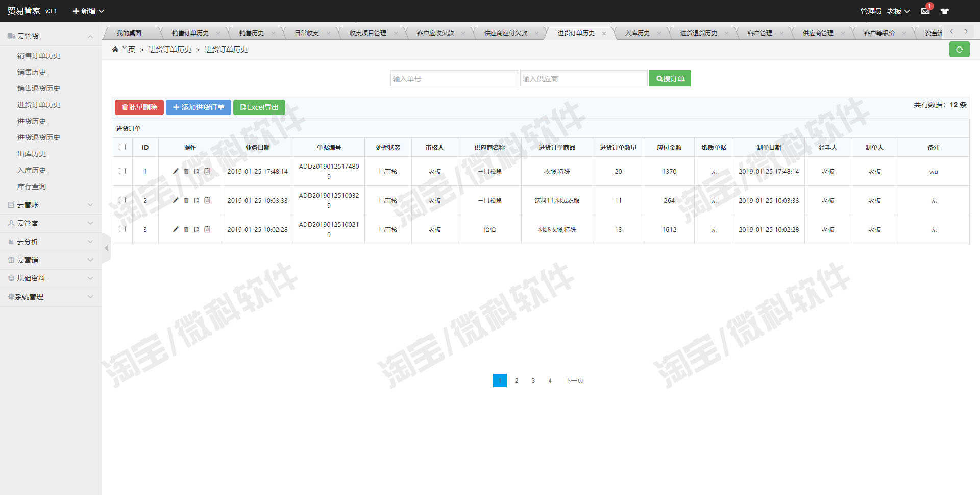Open 库存查询 in the sidebar
This screenshot has width=980, height=495.
point(32,186)
